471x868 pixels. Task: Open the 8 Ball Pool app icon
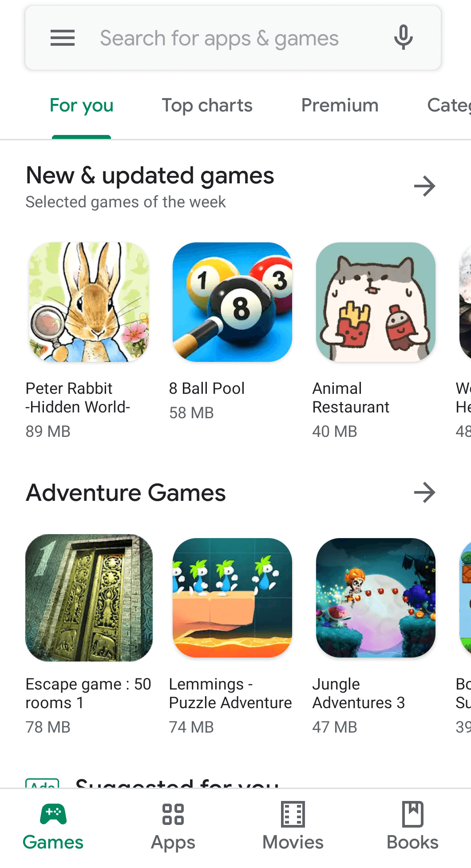click(x=232, y=302)
